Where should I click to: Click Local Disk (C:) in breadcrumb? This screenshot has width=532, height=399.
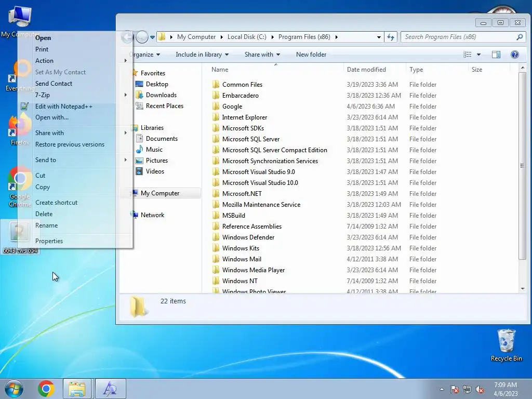(247, 37)
